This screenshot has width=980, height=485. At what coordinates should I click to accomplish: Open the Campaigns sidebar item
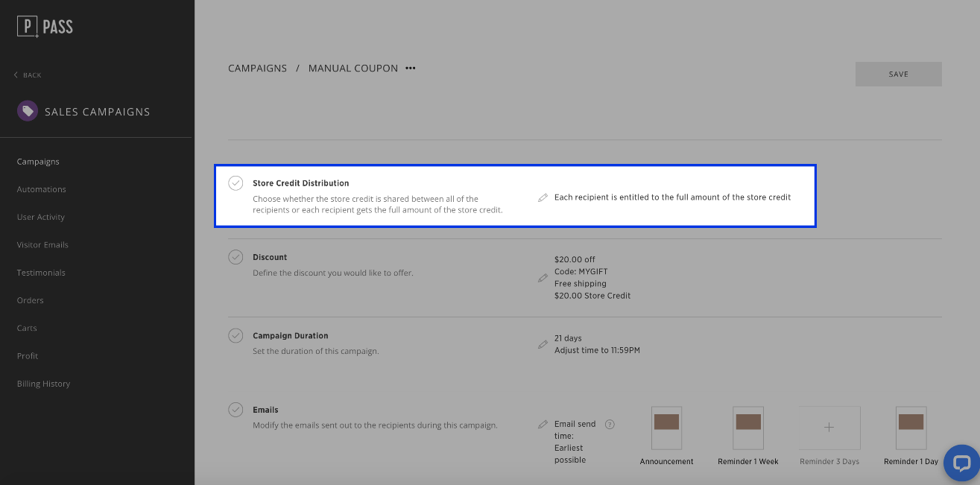pyautogui.click(x=38, y=162)
